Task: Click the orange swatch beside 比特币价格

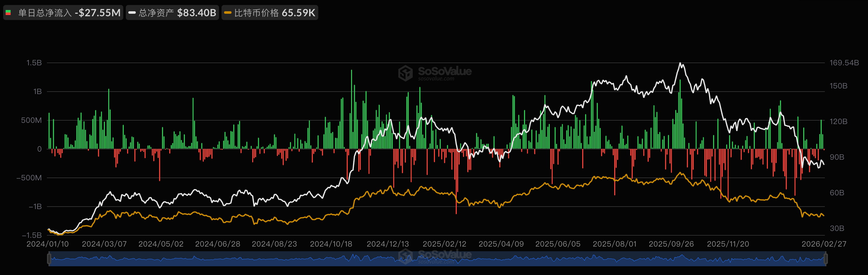Action: click(x=228, y=13)
